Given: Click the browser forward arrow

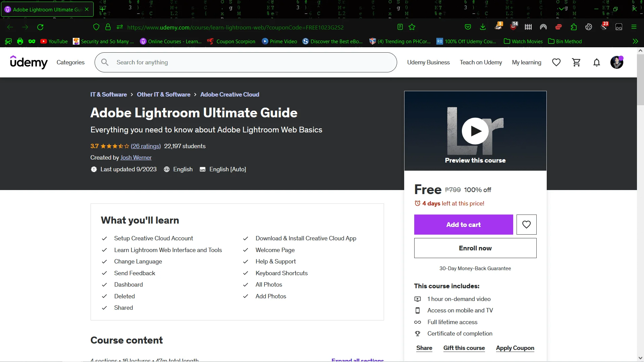Looking at the screenshot, I should [25, 27].
